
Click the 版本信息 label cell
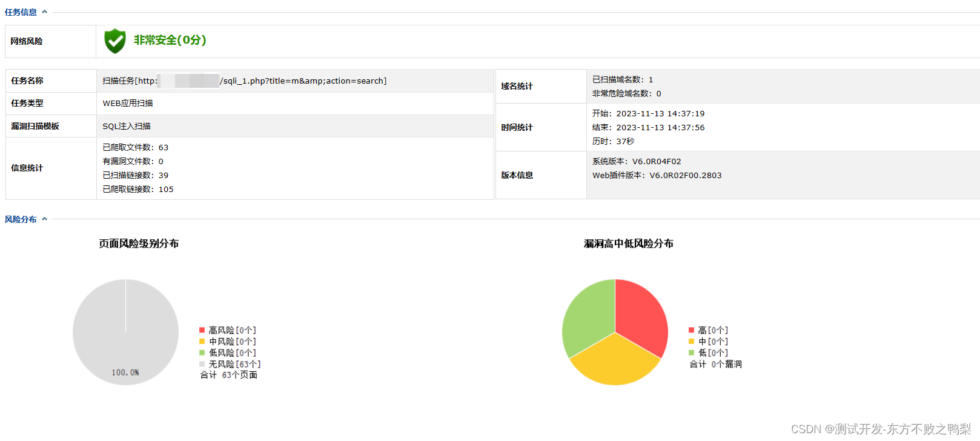click(x=541, y=175)
